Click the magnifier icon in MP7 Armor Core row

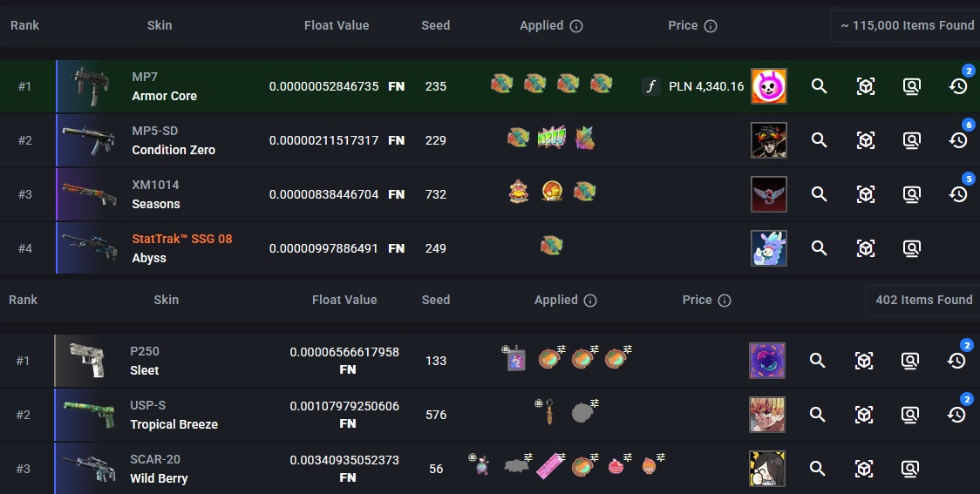[819, 86]
